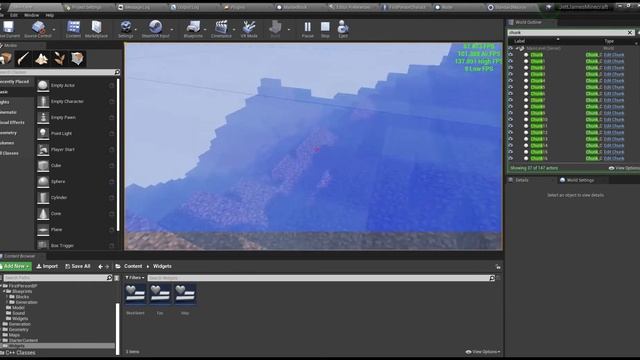The height and width of the screenshot is (360, 640).
Task: Open Build options dropdown arrow
Action: tap(289, 29)
